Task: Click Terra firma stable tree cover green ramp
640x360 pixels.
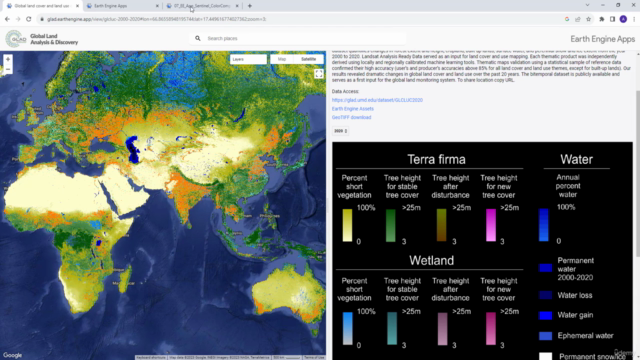Action: pos(391,225)
